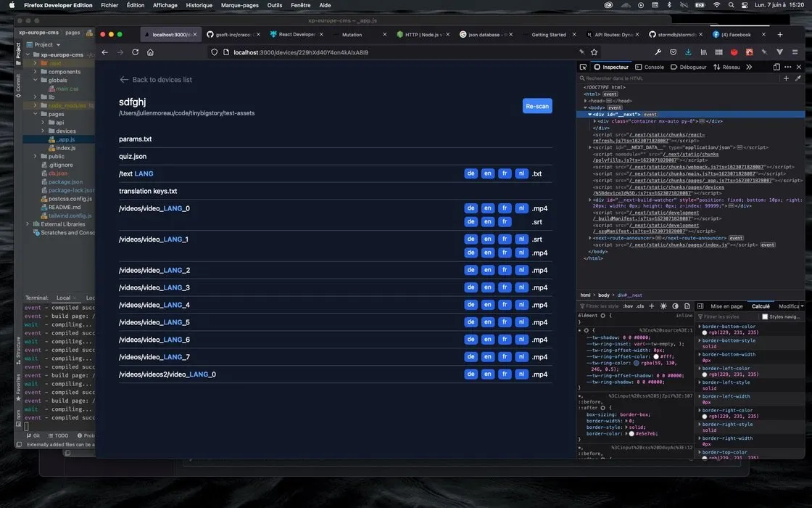
Task: Collapse the pages folder in project tree
Action: point(36,114)
